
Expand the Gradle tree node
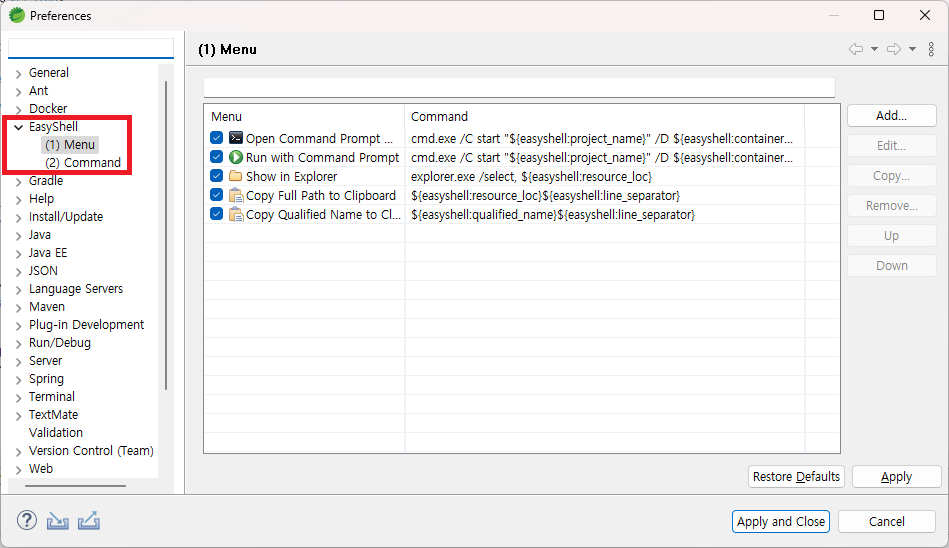[18, 182]
